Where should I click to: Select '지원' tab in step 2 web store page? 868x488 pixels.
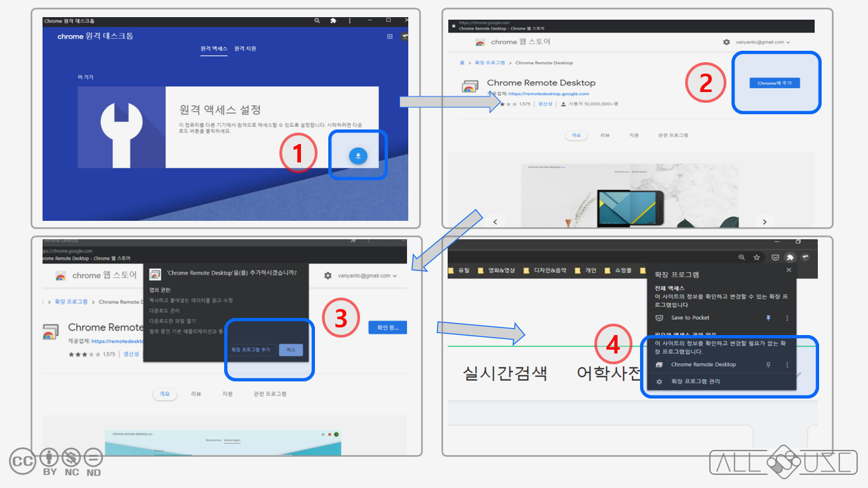(x=634, y=135)
